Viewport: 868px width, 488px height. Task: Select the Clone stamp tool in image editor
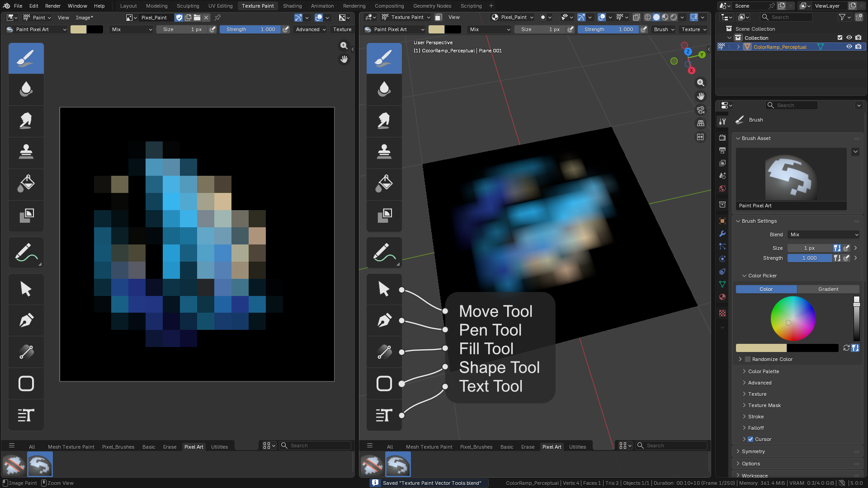[26, 153]
